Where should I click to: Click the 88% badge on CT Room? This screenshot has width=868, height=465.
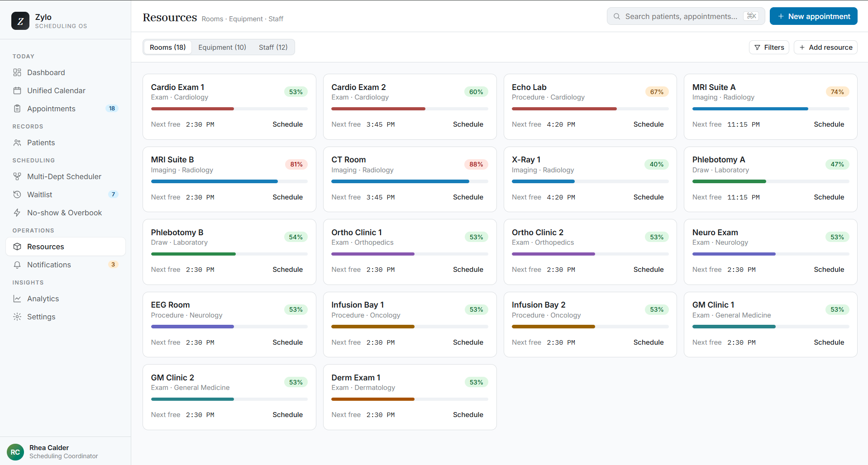click(x=476, y=164)
